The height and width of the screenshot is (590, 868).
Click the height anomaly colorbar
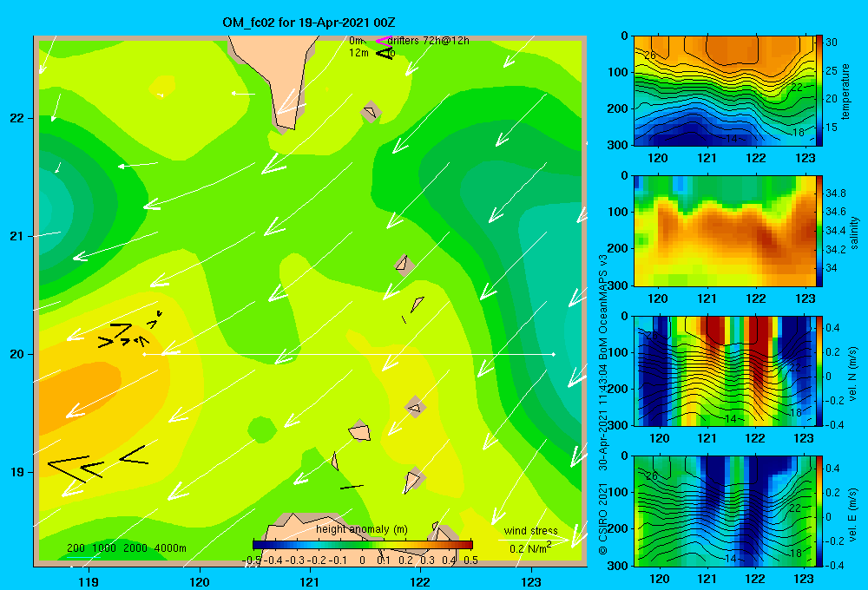(363, 545)
